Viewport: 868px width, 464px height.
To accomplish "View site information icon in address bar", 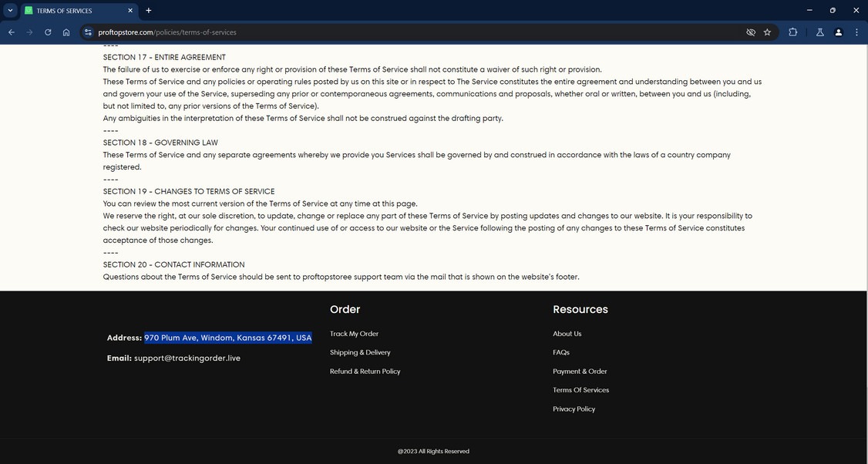I will pos(88,32).
